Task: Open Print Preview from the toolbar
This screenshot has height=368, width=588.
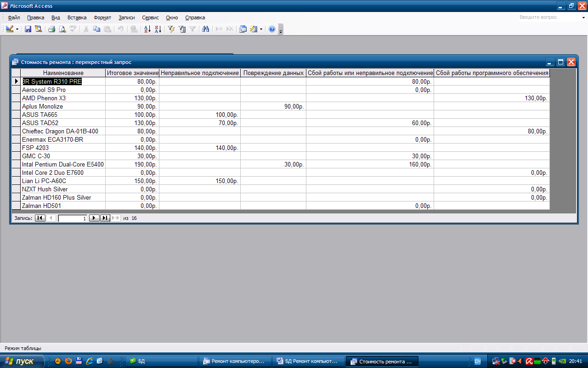Action: 62,29
